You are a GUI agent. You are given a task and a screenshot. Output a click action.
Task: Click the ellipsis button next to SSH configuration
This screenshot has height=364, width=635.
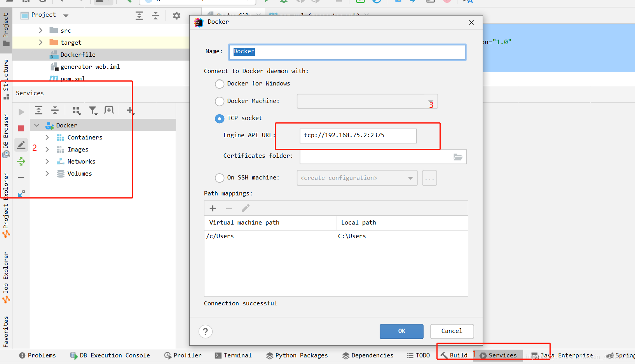point(429,178)
